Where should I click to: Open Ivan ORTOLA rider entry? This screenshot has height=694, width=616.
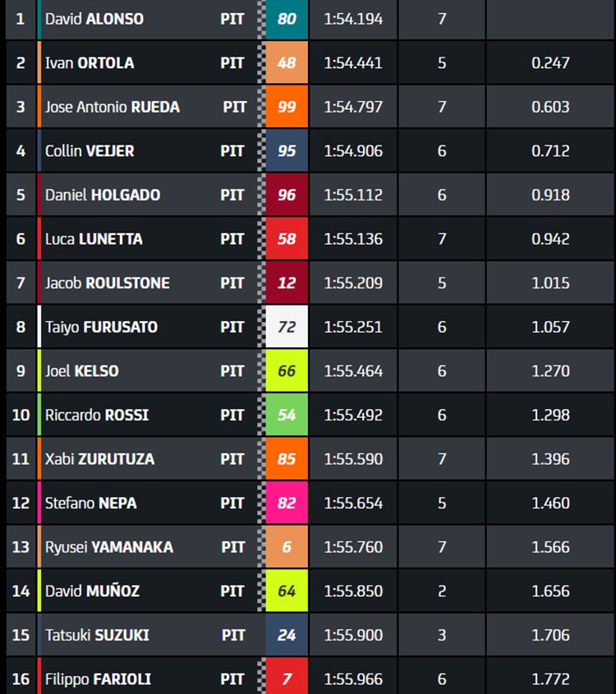(90, 63)
